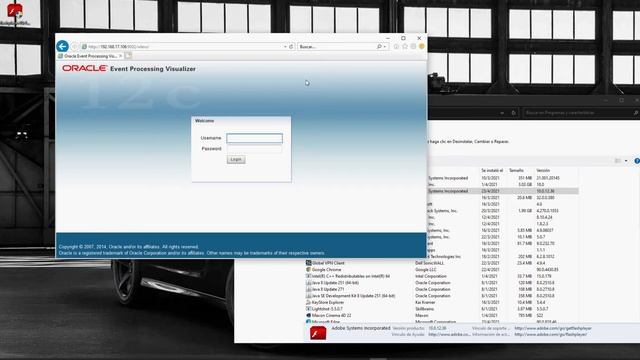Open the browser Tools gear icon
Image resolution: width=640 pixels, height=360 pixels.
(413, 47)
